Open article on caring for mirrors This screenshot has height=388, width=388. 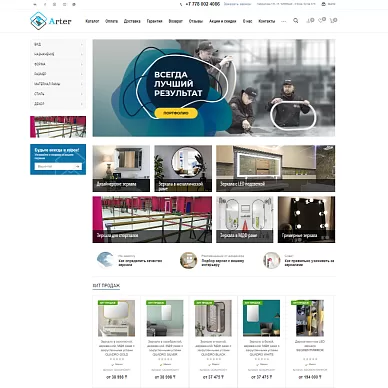point(309,263)
